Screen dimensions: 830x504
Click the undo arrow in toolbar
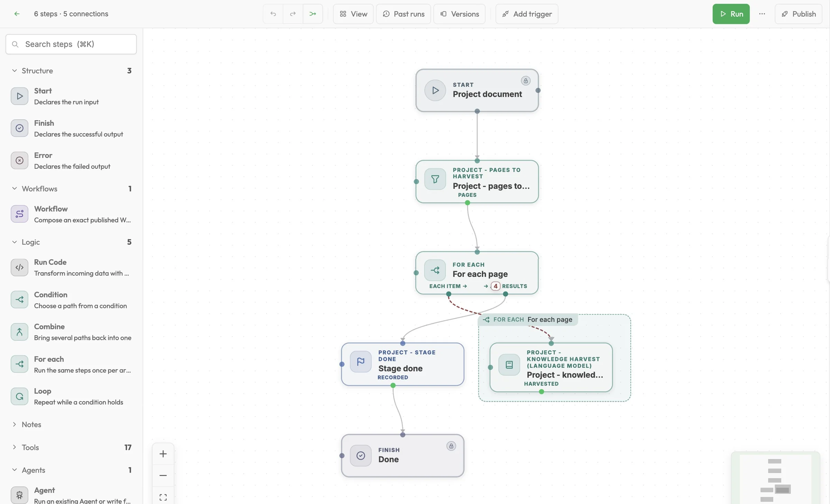(273, 14)
